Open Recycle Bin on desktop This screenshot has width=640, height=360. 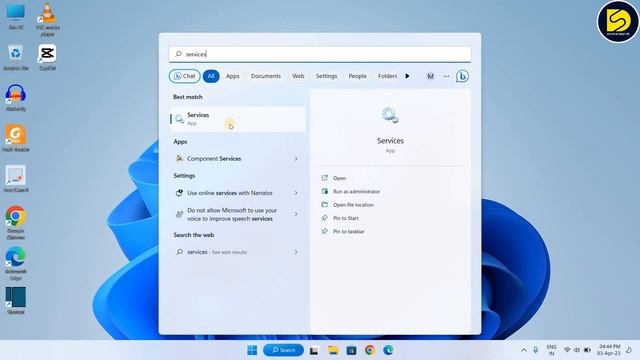[x=16, y=57]
